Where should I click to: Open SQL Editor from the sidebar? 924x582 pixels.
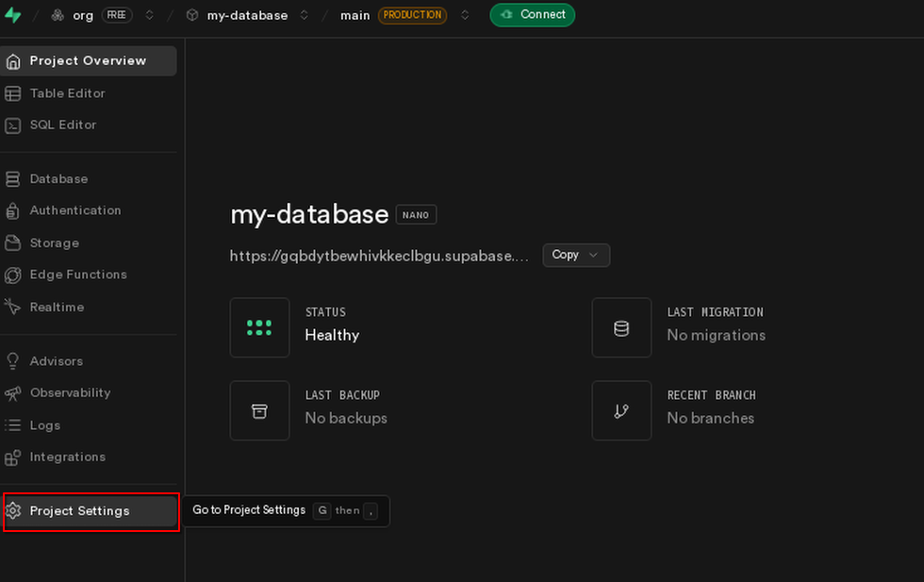(89, 125)
